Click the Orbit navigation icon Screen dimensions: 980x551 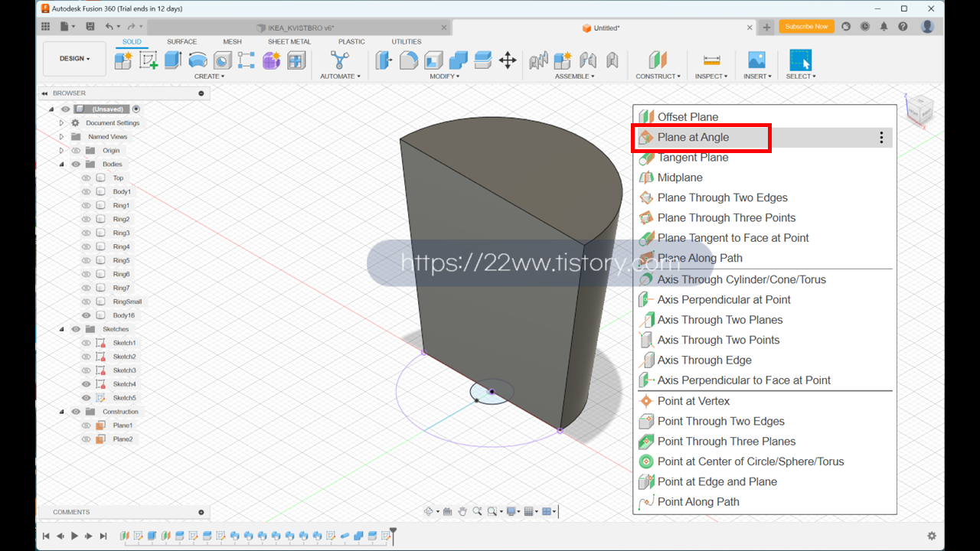429,511
